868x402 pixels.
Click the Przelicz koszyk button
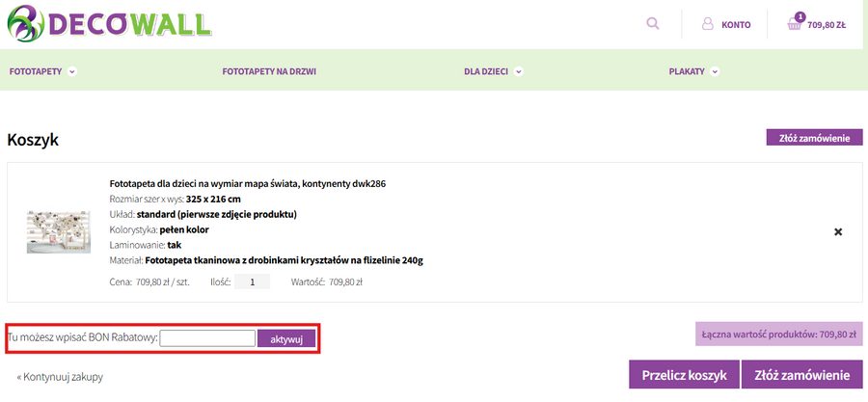click(685, 376)
